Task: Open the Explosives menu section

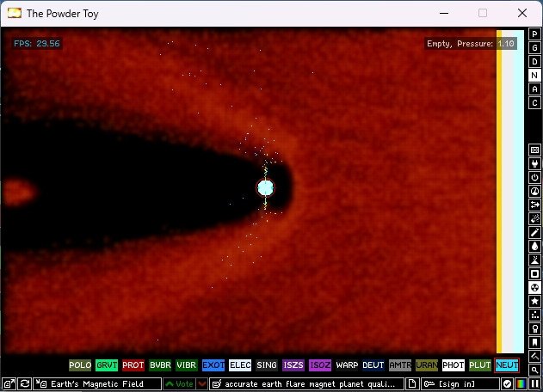Action: pyautogui.click(x=534, y=218)
